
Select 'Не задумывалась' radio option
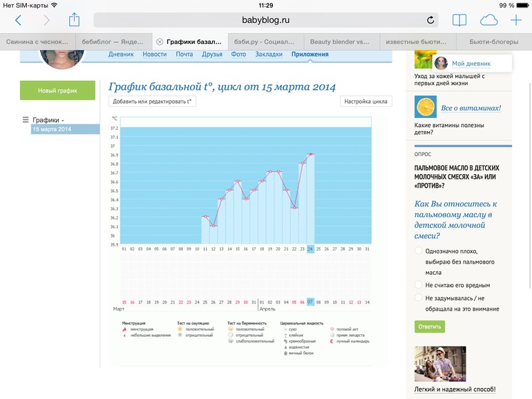pos(419,298)
